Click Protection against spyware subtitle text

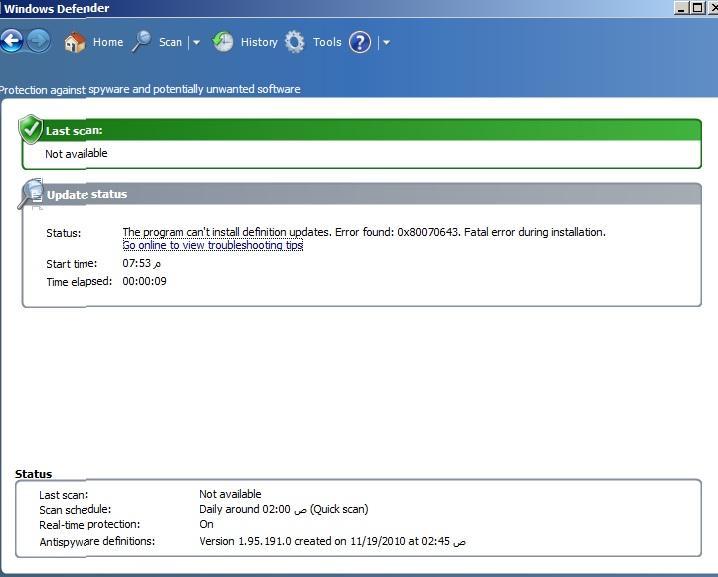pyautogui.click(x=150, y=89)
